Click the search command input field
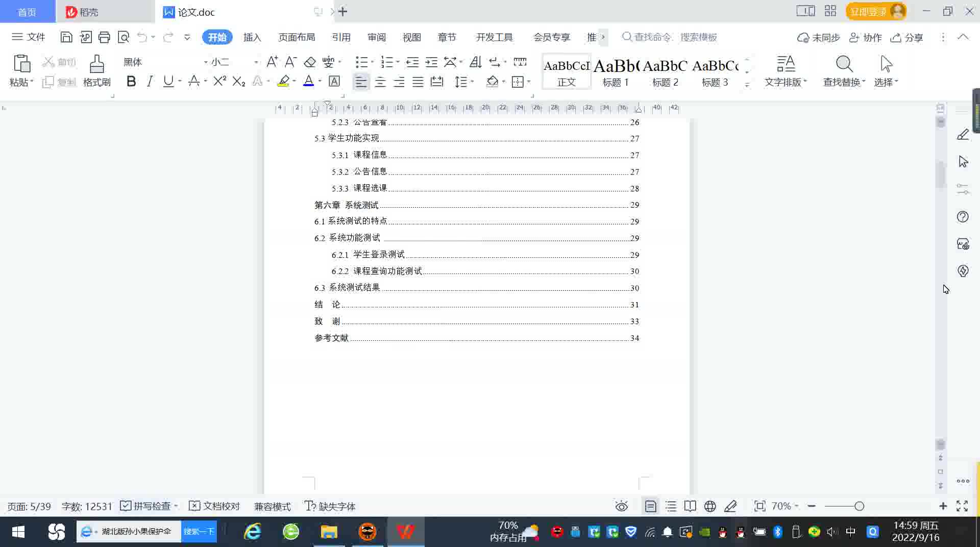The image size is (980, 547). tap(670, 37)
